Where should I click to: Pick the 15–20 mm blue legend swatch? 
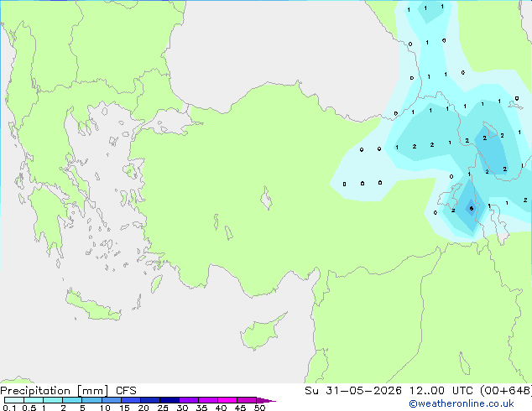[131, 400]
